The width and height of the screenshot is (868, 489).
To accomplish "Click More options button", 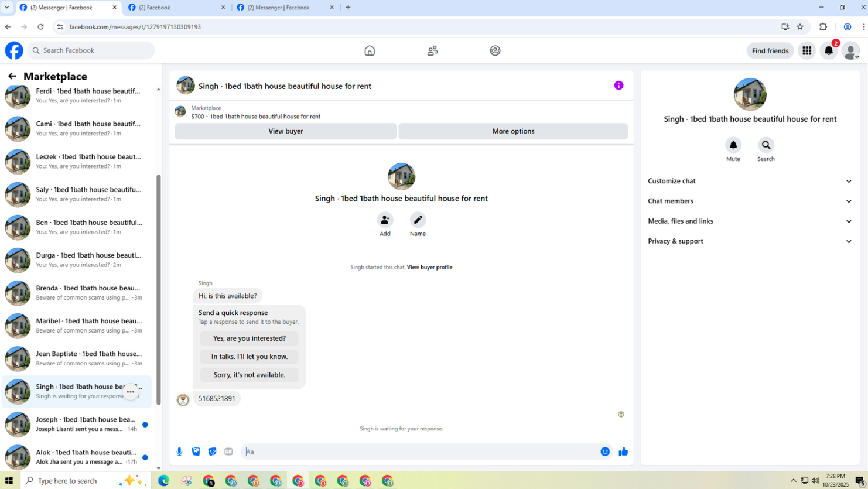I will [x=513, y=131].
